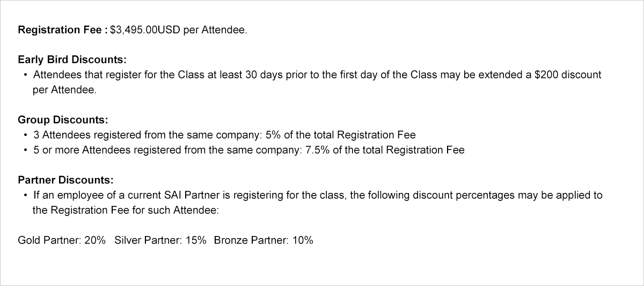The height and width of the screenshot is (286, 644).
Task: Select the Early Bird Discounts heading
Action: click(x=72, y=60)
